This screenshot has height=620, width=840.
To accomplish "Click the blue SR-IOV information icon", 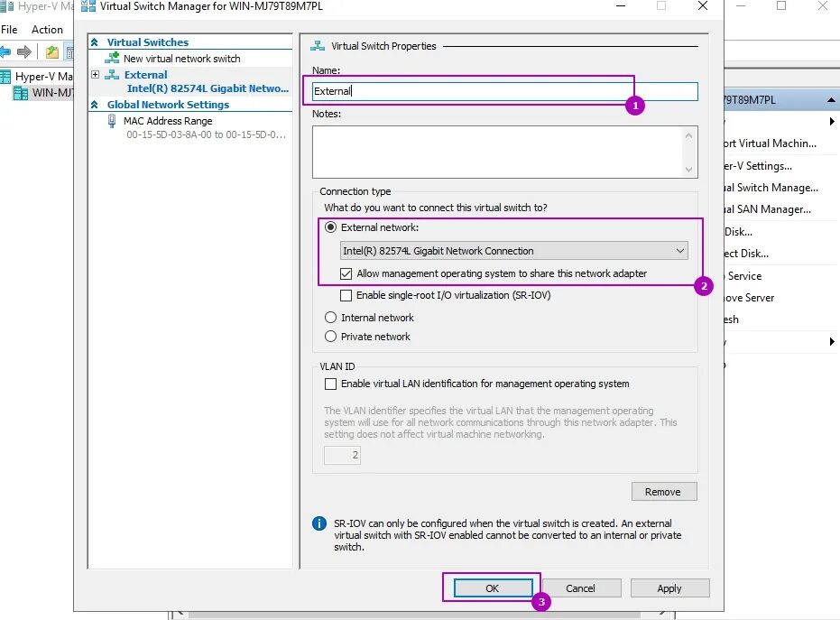I will click(319, 523).
